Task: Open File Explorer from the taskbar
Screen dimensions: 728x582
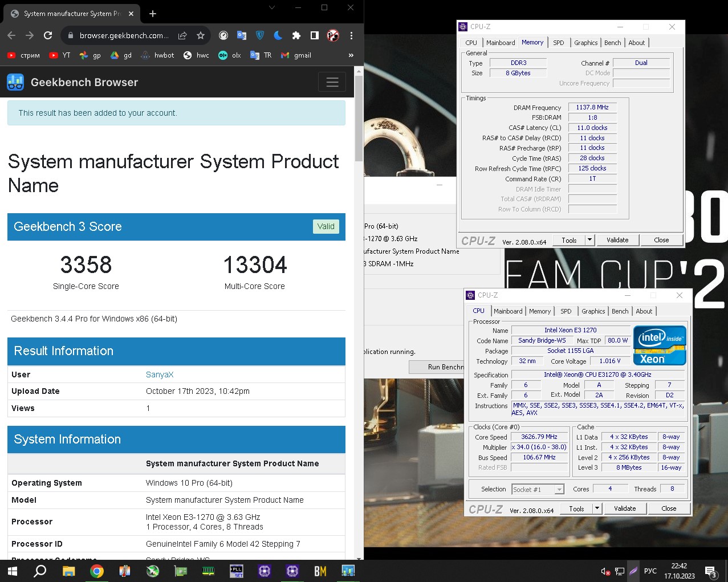Action: point(68,571)
